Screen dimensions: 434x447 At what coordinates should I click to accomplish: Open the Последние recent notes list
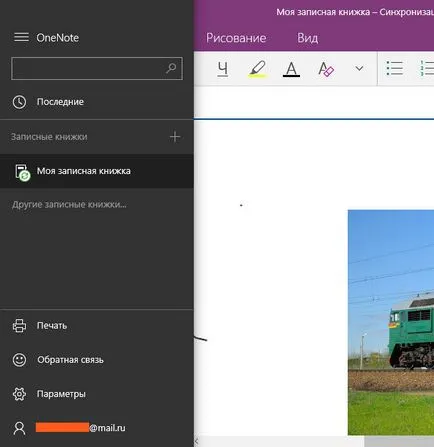click(x=97, y=102)
